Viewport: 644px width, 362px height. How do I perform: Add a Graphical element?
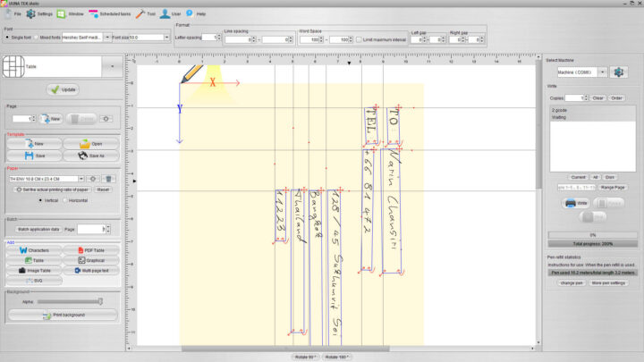(90, 260)
